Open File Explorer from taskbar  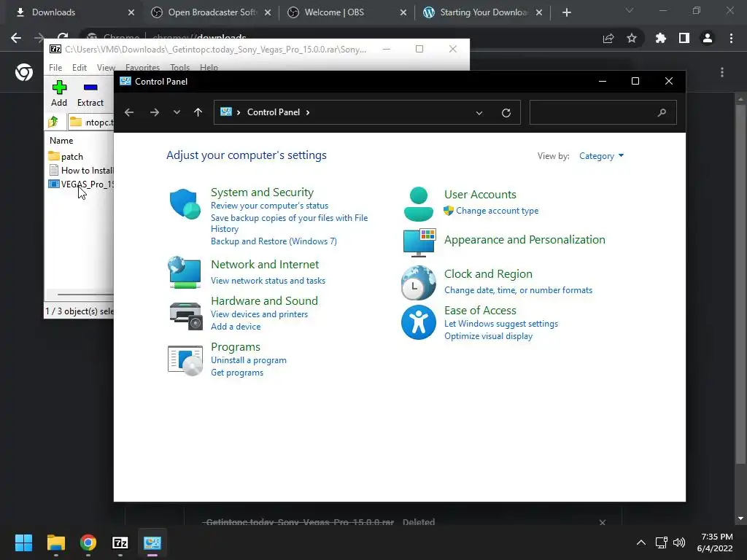[x=55, y=542]
